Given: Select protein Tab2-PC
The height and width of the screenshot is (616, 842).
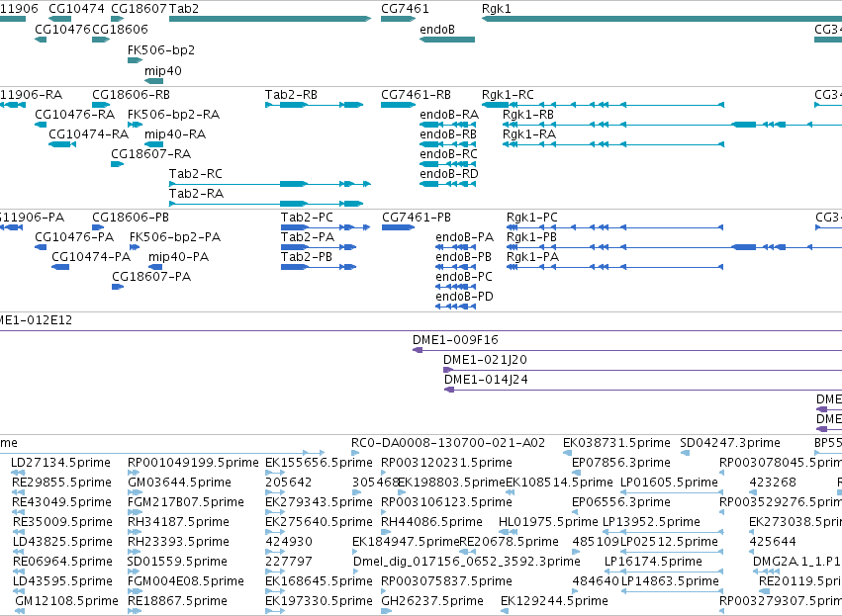Looking at the screenshot, I should pos(326,227).
